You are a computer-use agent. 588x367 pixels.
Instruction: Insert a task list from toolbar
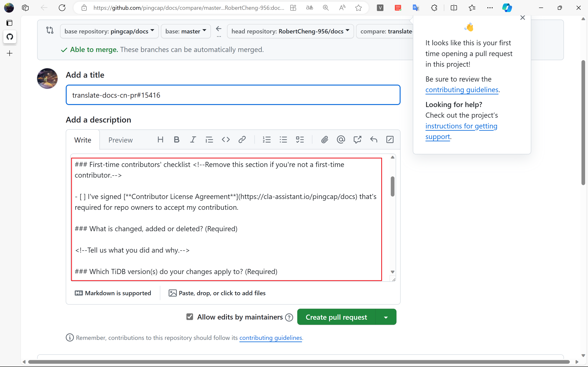click(300, 140)
